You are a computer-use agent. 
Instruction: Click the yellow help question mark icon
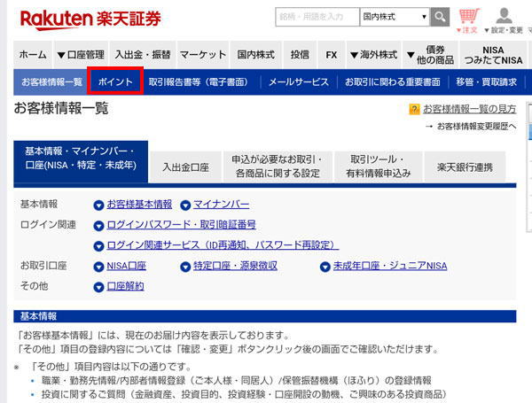pos(414,109)
